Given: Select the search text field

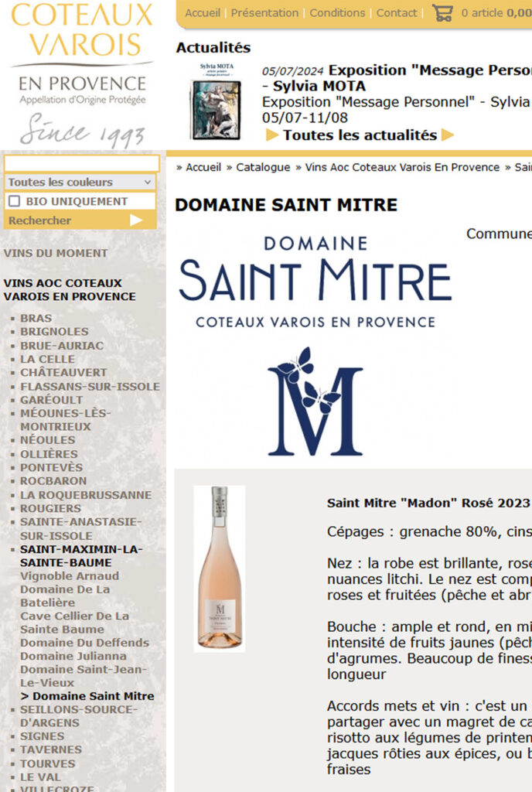Looking at the screenshot, I should point(82,164).
